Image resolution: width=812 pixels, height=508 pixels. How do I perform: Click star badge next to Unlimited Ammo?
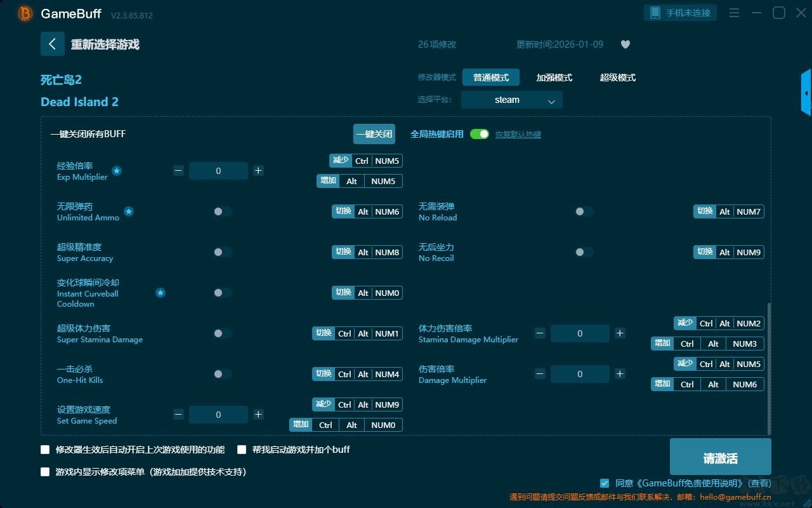129,211
